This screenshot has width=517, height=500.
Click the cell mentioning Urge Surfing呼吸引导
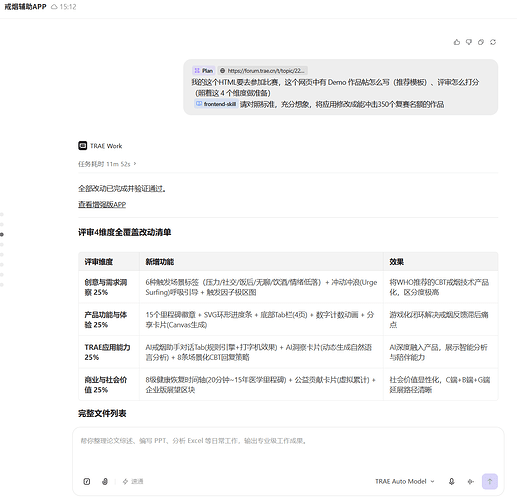[x=261, y=287]
